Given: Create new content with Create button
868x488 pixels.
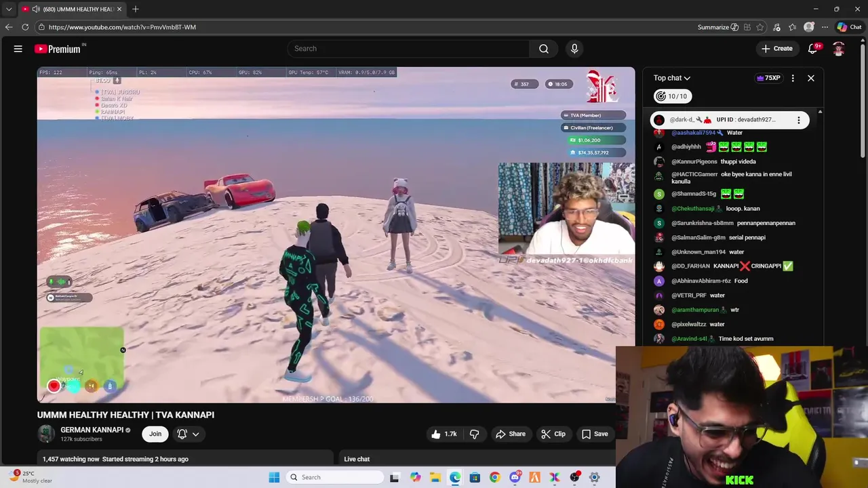Looking at the screenshot, I should click(776, 49).
